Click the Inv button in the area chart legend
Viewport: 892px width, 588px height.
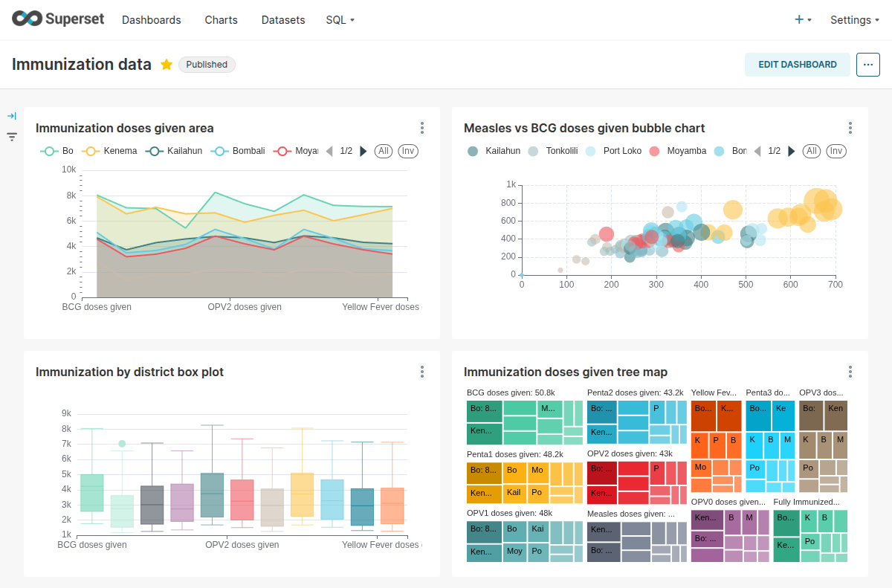coord(407,150)
